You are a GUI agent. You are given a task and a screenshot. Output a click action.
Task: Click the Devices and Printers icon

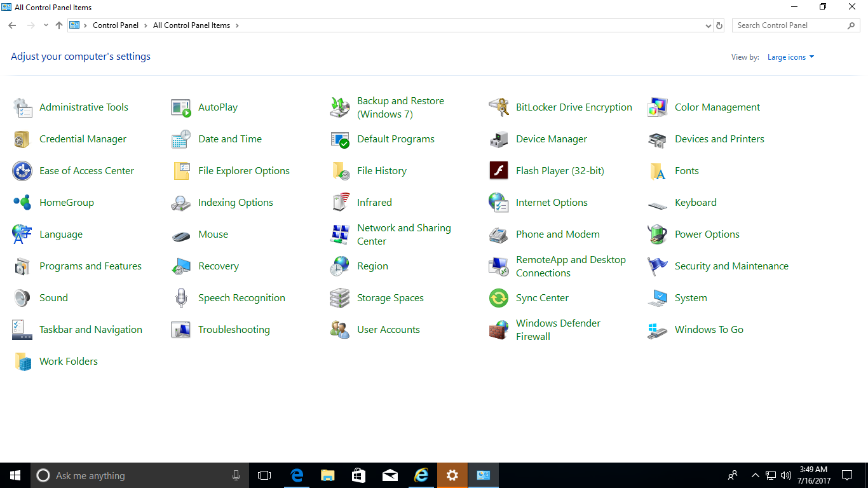[658, 139]
